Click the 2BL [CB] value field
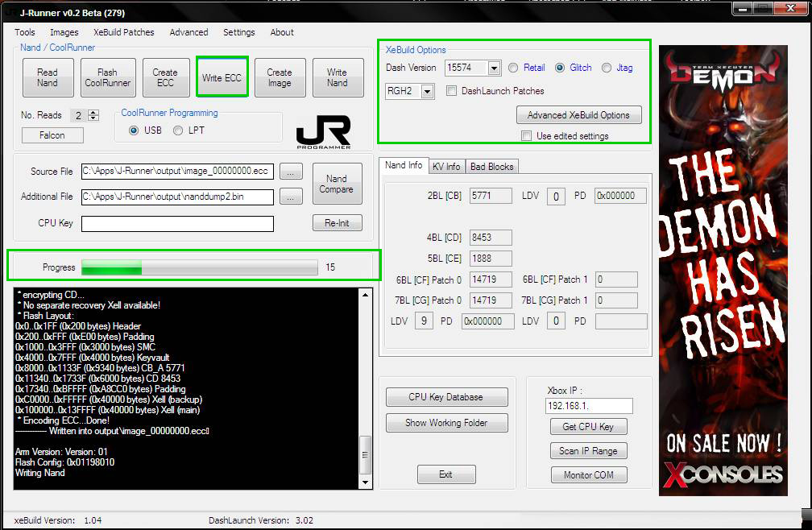812x530 pixels. (x=491, y=196)
